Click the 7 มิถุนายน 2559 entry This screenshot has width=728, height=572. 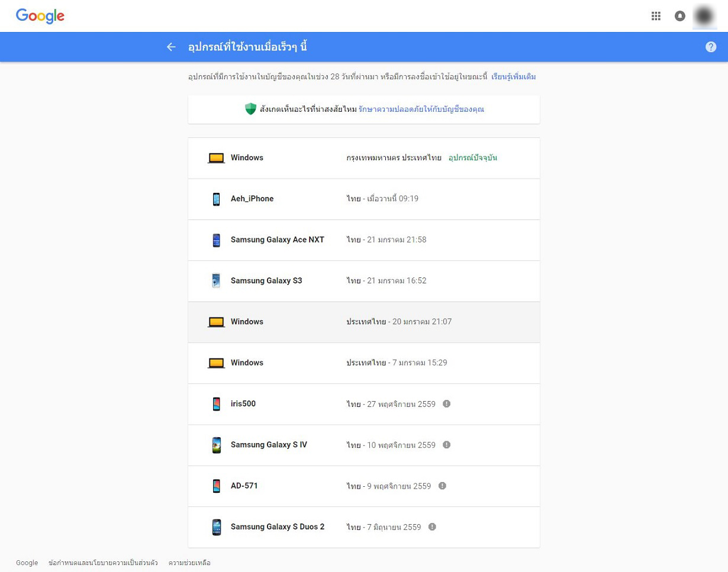tap(384, 526)
